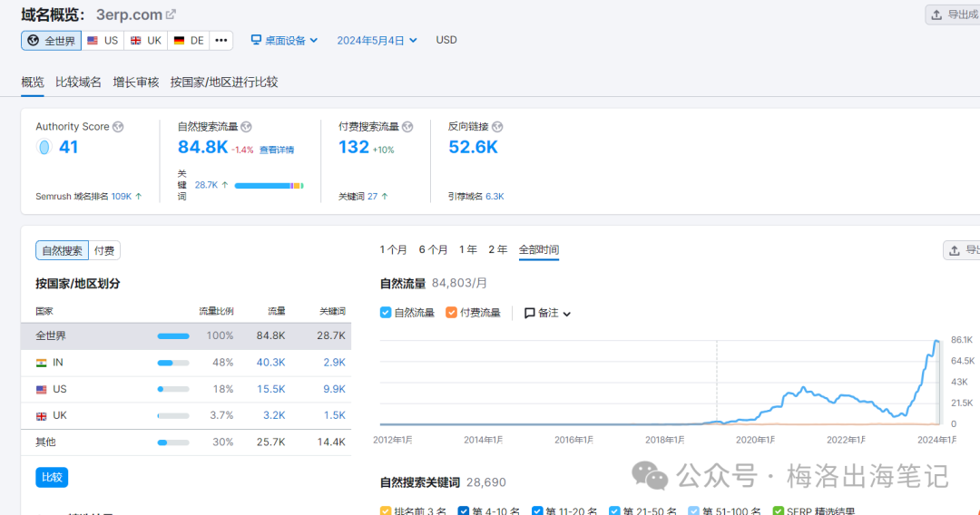The height and width of the screenshot is (515, 980).
Task: Switch to the 比较域名 tab
Action: pyautogui.click(x=78, y=82)
